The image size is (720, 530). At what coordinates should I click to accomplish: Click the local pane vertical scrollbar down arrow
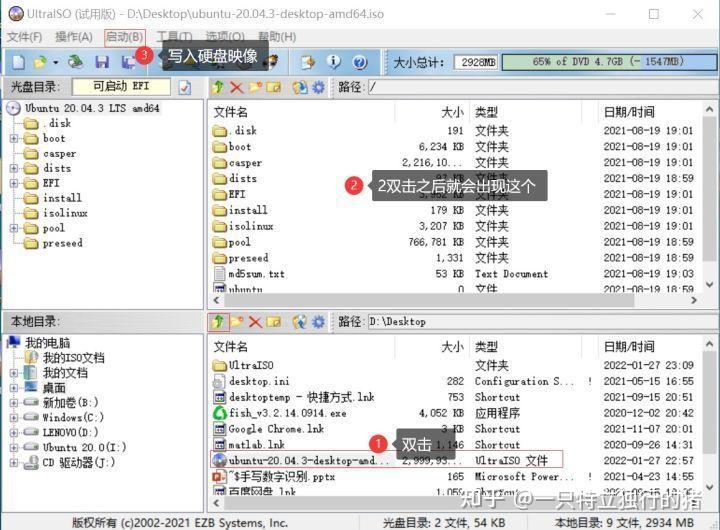point(709,487)
